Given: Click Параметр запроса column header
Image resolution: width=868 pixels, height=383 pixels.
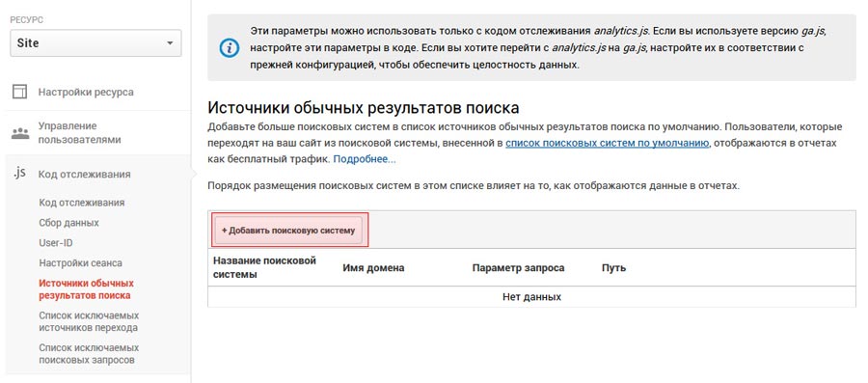Looking at the screenshot, I should (518, 268).
